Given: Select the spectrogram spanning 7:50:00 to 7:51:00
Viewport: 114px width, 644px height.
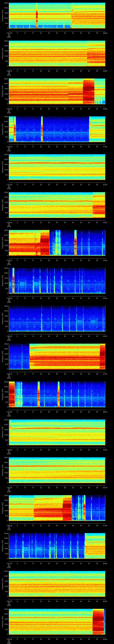Looking at the screenshot, I should pos(57,508).
